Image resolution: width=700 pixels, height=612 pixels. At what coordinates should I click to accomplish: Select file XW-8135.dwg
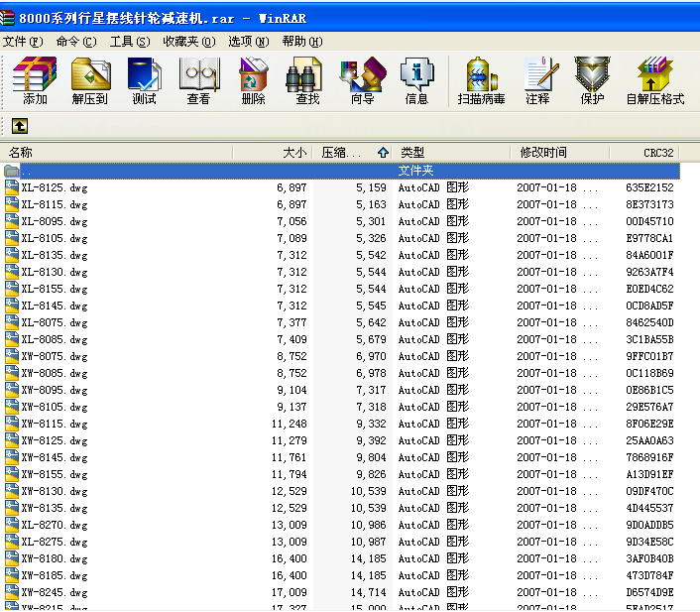coord(55,508)
